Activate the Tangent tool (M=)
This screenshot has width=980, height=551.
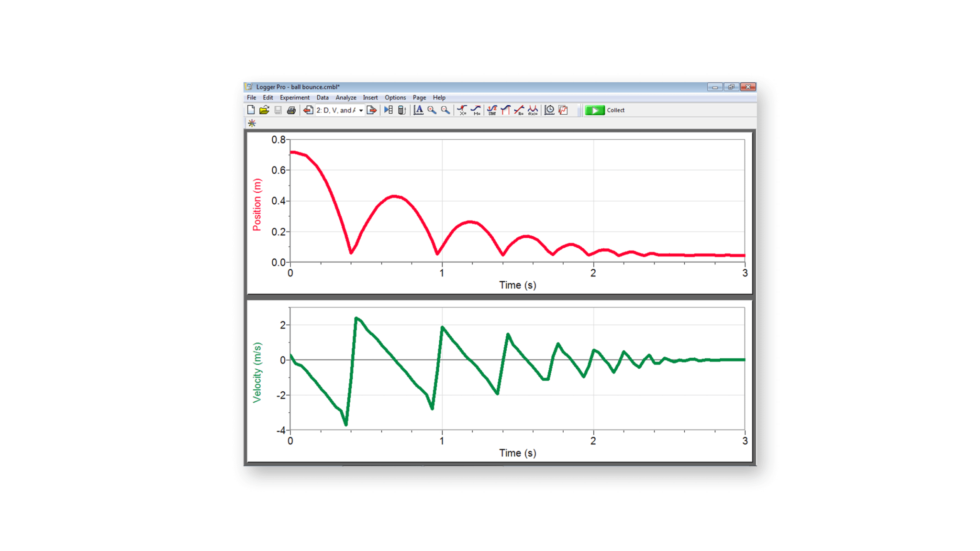tap(477, 111)
